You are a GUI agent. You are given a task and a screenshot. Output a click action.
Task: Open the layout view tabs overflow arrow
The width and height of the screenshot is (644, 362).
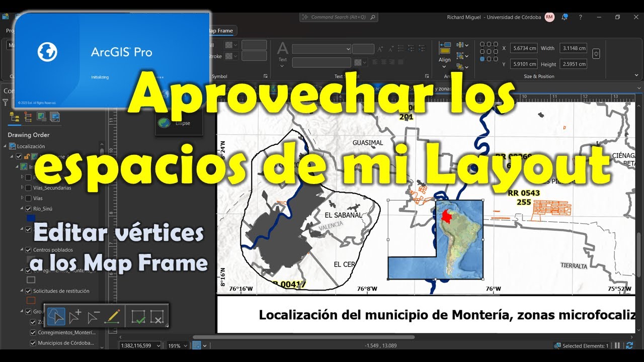[x=639, y=88]
